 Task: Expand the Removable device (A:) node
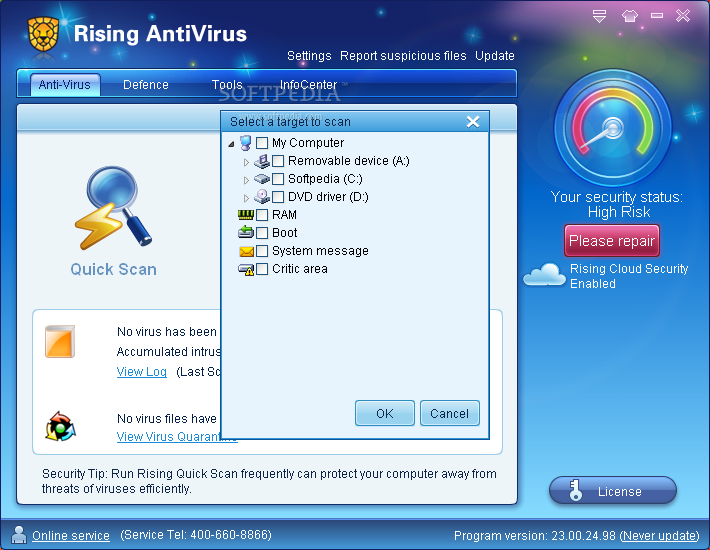246,162
